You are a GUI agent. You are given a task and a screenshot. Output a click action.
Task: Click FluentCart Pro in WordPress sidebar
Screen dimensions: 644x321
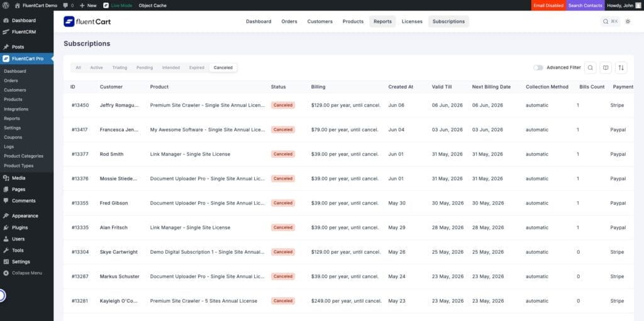26,58
